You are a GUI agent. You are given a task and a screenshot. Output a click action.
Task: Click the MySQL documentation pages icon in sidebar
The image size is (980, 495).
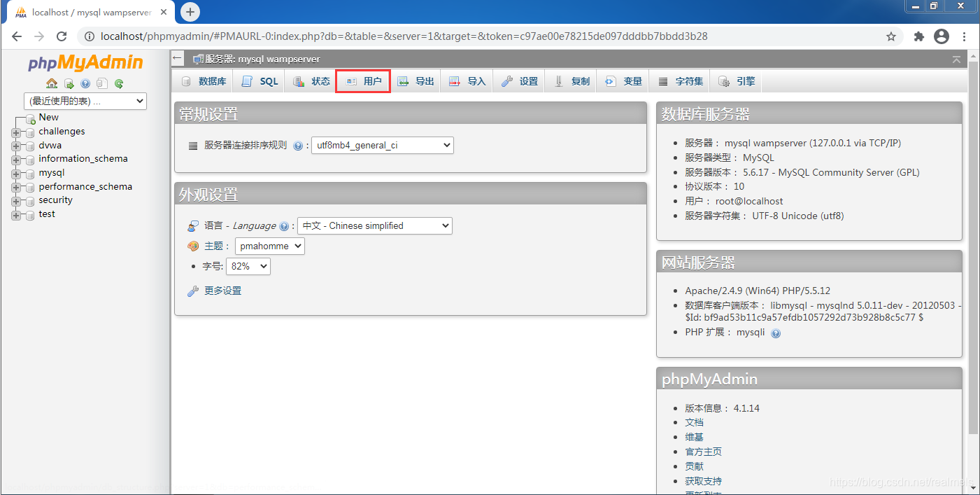pos(102,83)
